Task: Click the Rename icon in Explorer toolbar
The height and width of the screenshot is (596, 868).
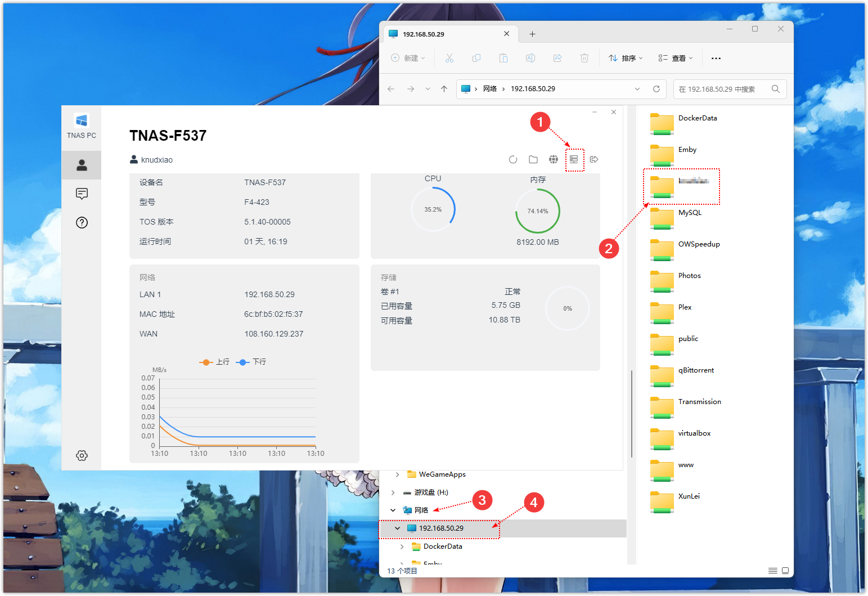Action: [x=530, y=58]
